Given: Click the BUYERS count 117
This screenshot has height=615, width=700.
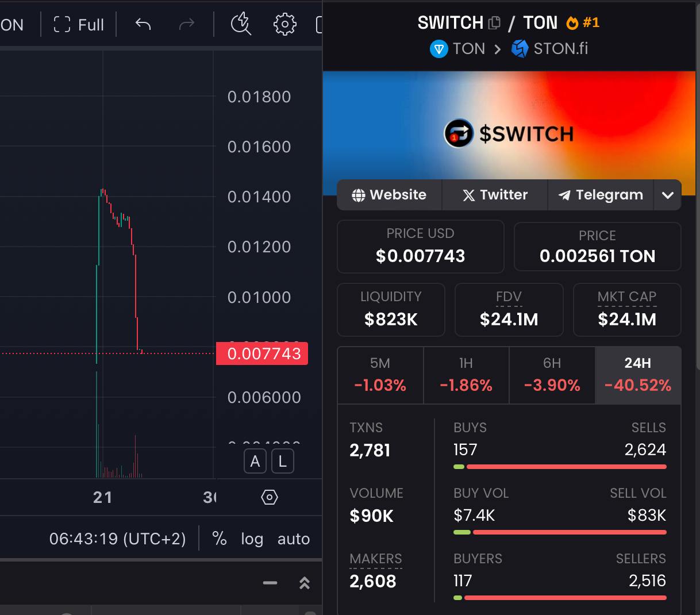Looking at the screenshot, I should [x=463, y=581].
